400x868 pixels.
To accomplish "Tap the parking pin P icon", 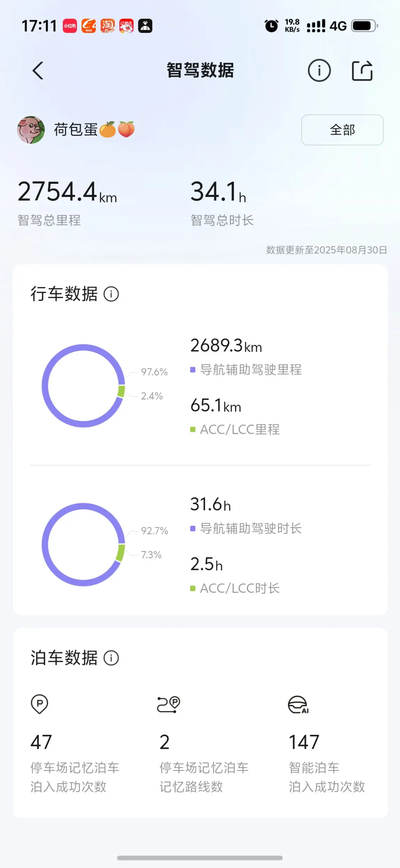I will (39, 704).
